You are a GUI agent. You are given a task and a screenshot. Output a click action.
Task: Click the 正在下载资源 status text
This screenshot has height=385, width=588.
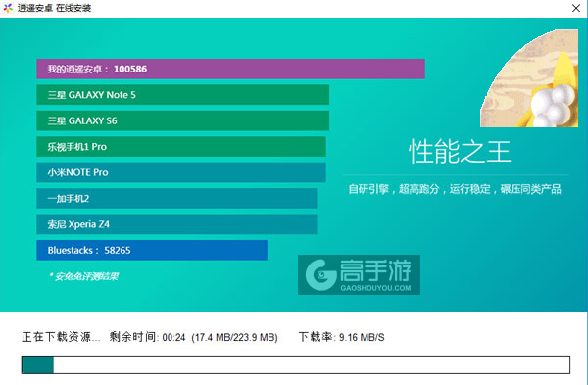tap(61, 337)
